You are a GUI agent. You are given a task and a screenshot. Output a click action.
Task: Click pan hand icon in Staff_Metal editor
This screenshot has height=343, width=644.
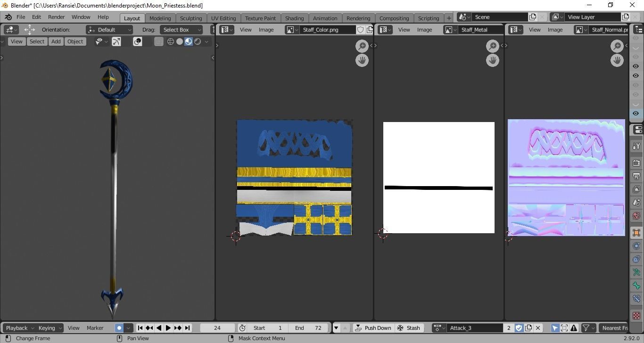[492, 60]
